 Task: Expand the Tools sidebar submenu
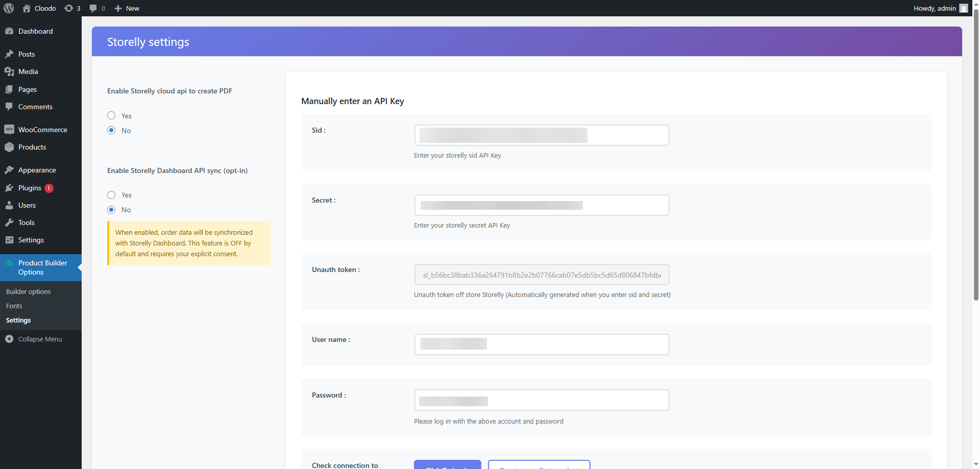tap(26, 223)
